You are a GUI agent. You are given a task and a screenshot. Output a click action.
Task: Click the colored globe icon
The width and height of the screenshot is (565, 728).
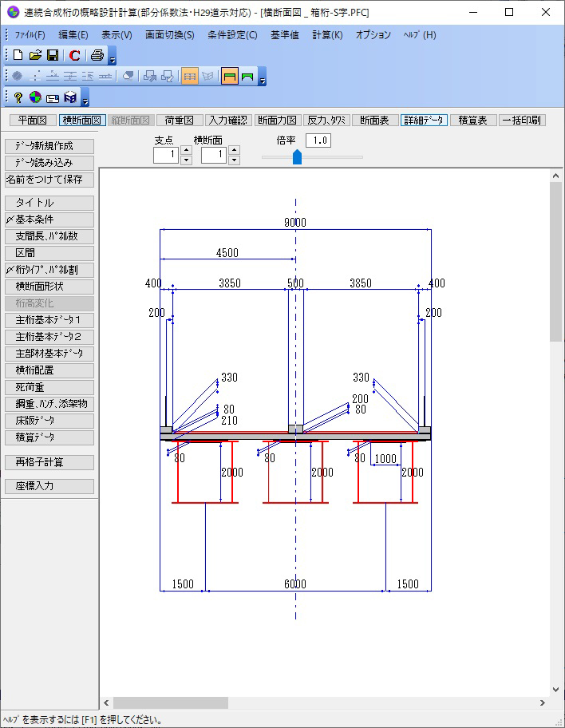pyautogui.click(x=35, y=97)
